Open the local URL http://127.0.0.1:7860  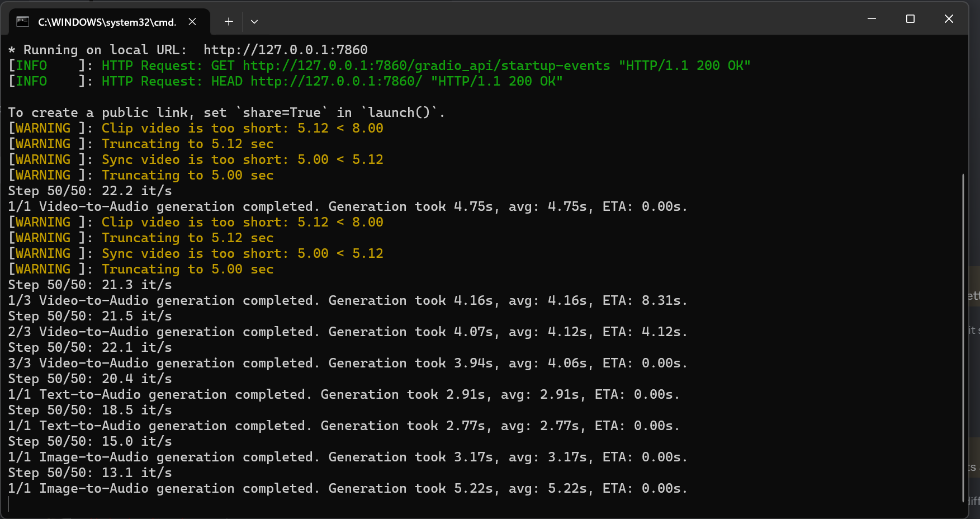[285, 50]
